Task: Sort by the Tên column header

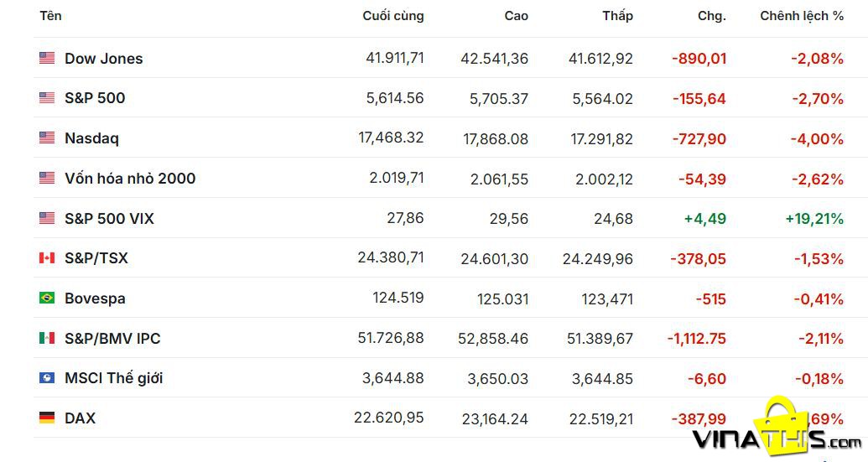Action: point(50,16)
